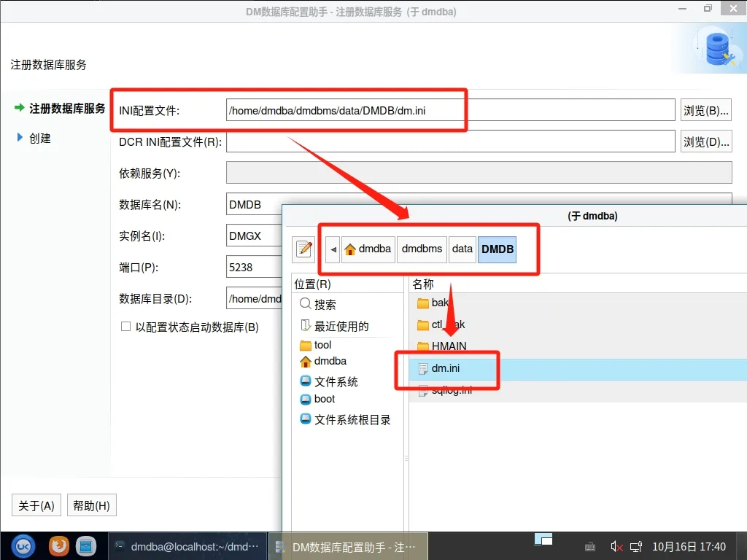Click the 关于(A) about button
The image size is (747, 560).
point(36,506)
